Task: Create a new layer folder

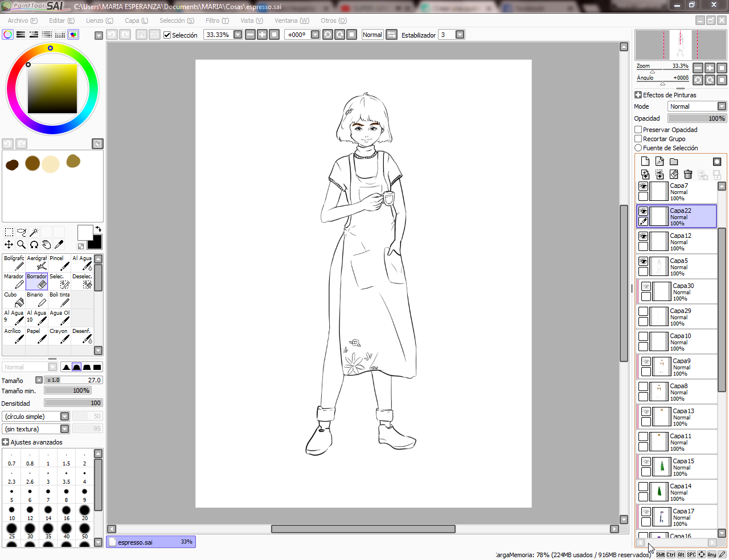Action: pyautogui.click(x=674, y=162)
